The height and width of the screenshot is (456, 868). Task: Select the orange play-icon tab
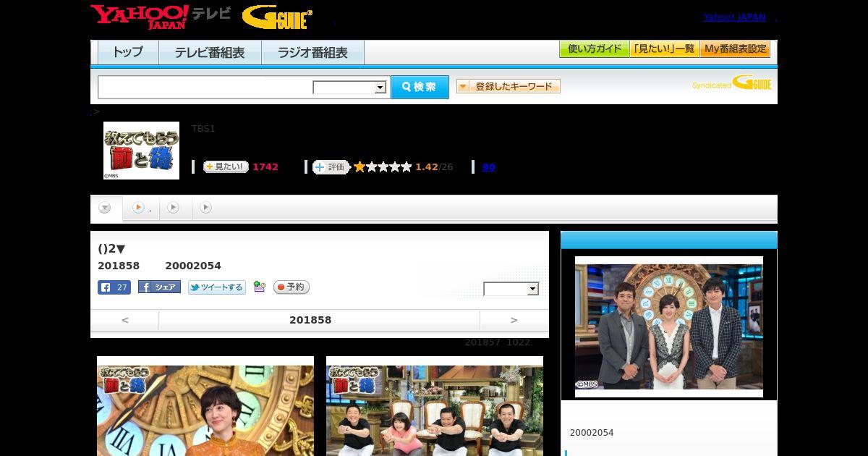[141, 208]
